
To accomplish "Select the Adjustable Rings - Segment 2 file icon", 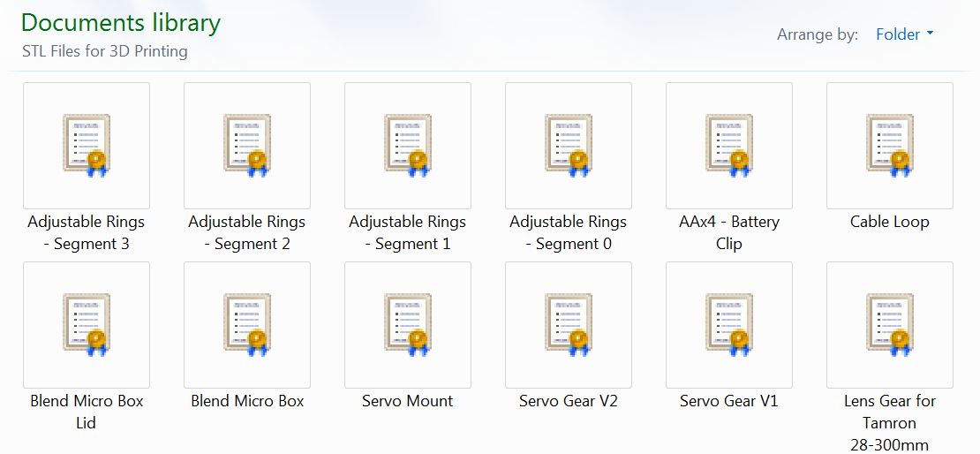I will pyautogui.click(x=247, y=146).
